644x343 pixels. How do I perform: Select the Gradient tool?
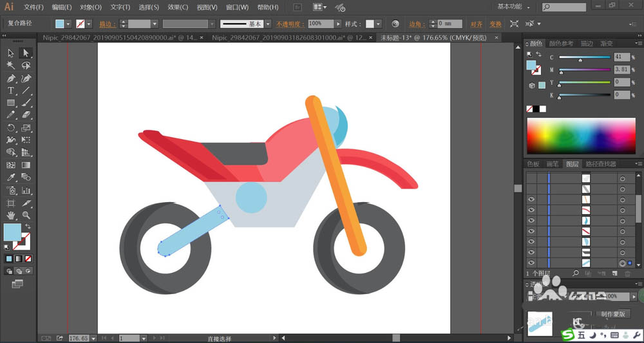pos(26,165)
